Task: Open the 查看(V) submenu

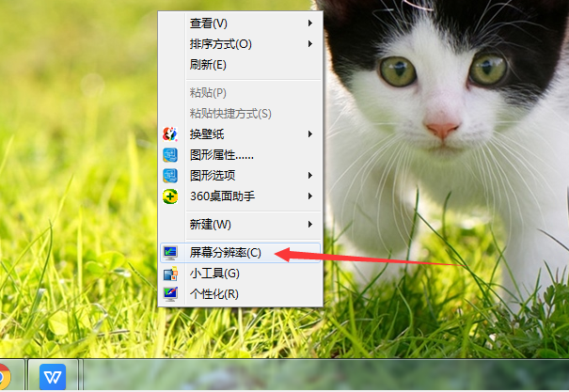Action: click(x=240, y=24)
